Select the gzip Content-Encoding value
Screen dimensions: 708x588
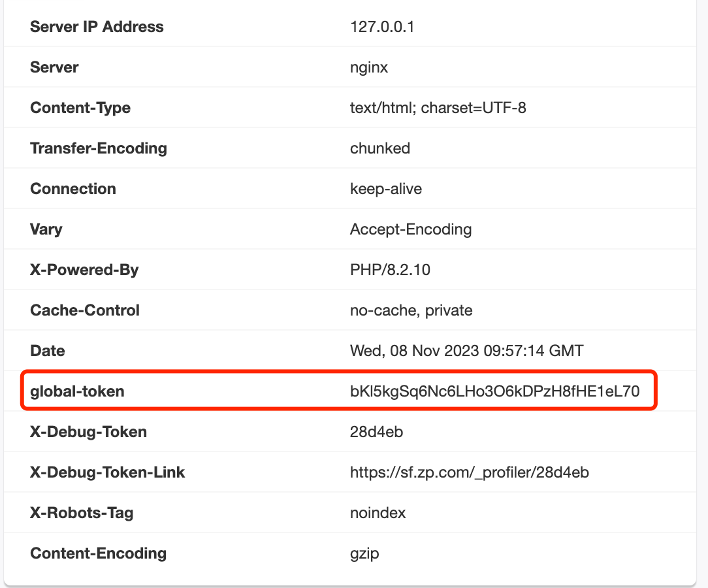pyautogui.click(x=364, y=553)
